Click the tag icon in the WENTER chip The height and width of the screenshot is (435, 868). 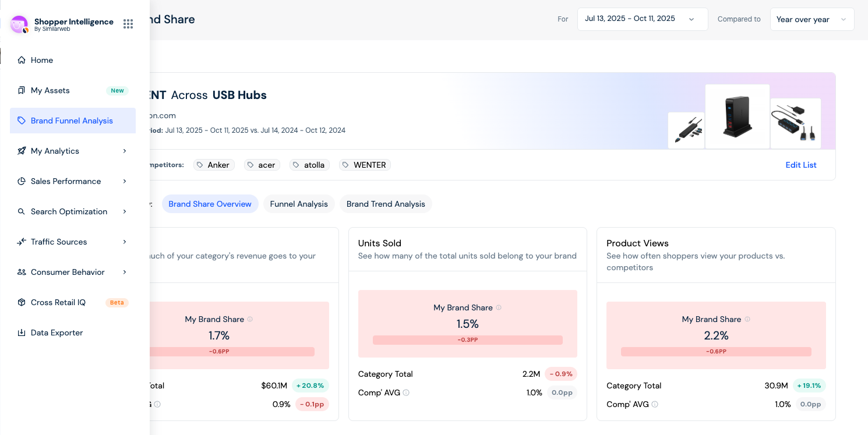[347, 165]
